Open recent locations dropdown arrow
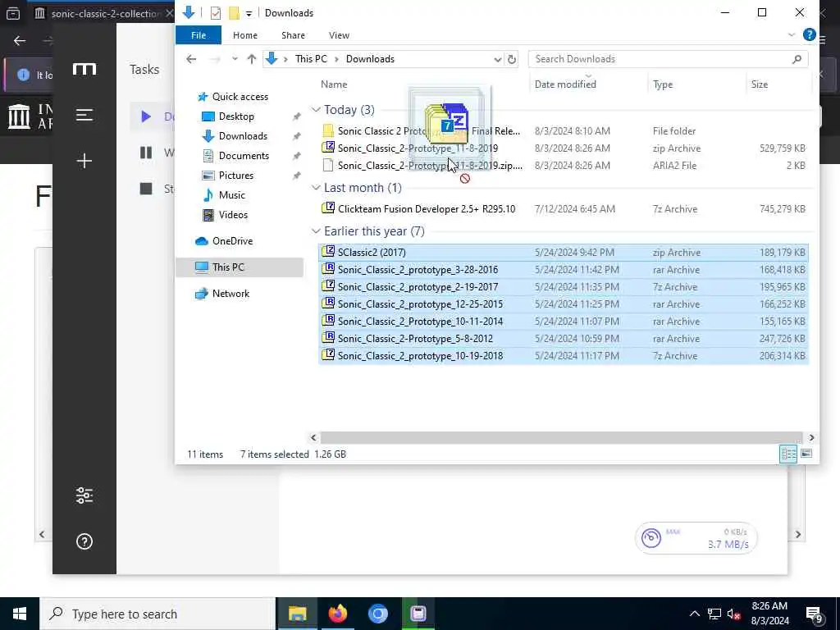 tap(235, 59)
